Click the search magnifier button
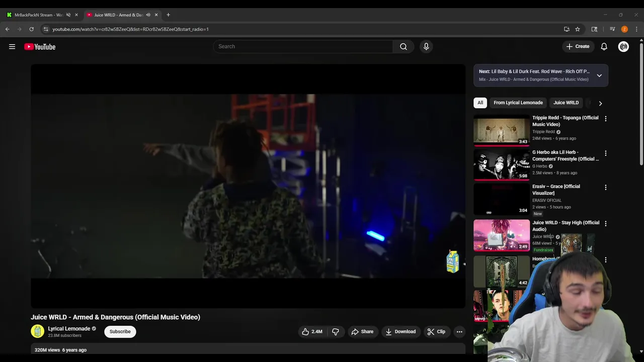The width and height of the screenshot is (644, 362). [x=404, y=46]
